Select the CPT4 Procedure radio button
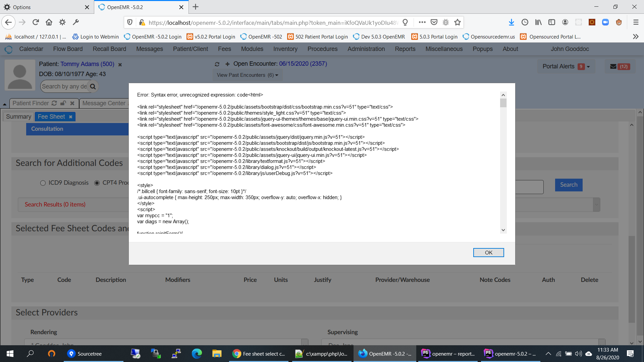 97,183
